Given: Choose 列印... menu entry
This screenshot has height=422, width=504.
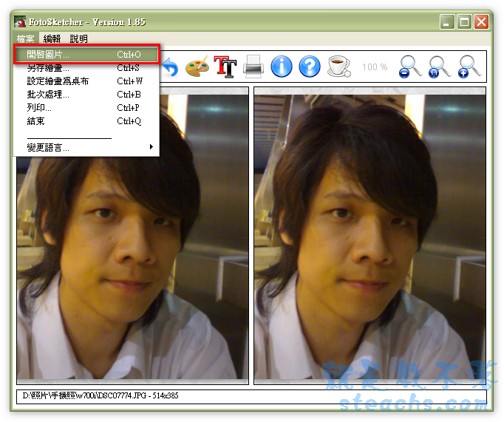Looking at the screenshot, I should pos(86,108).
